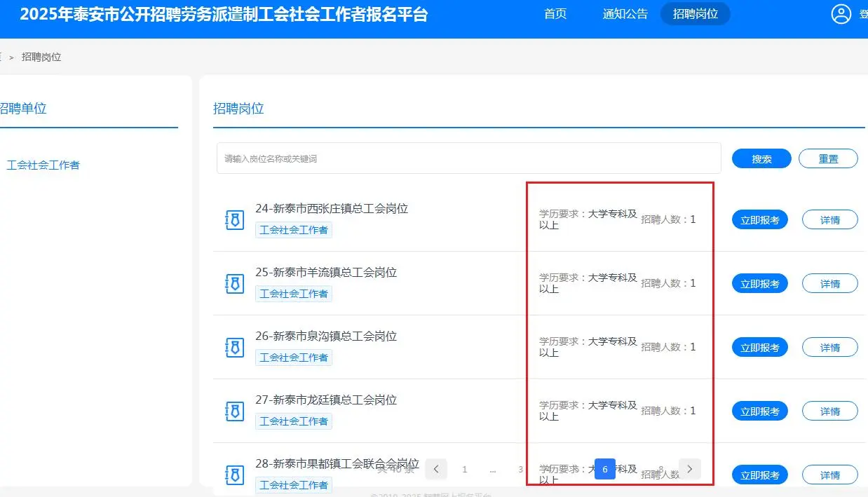The image size is (868, 497).
Task: Open the login avatar icon at top right
Action: tap(841, 13)
